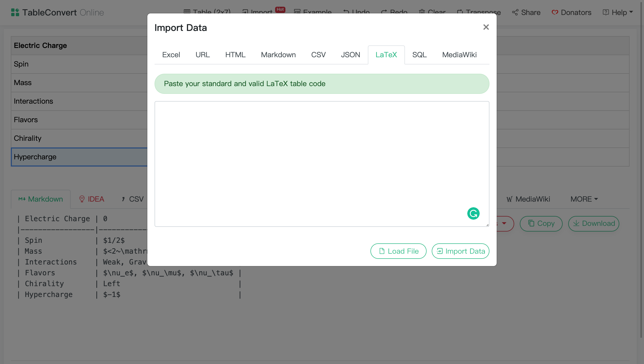Click the TableConvert logo
The image size is (644, 364).
coord(15,12)
